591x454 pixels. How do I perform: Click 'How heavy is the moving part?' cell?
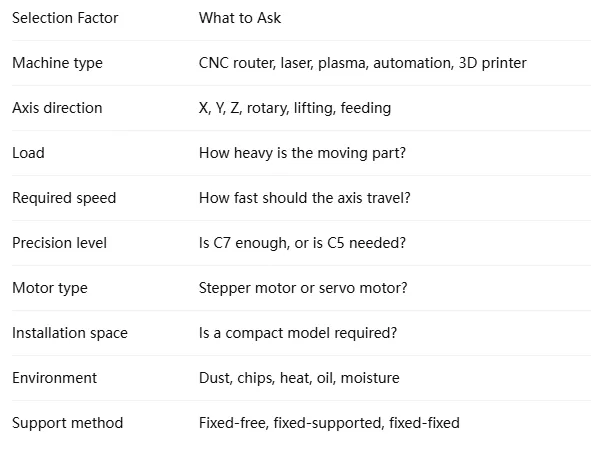302,153
